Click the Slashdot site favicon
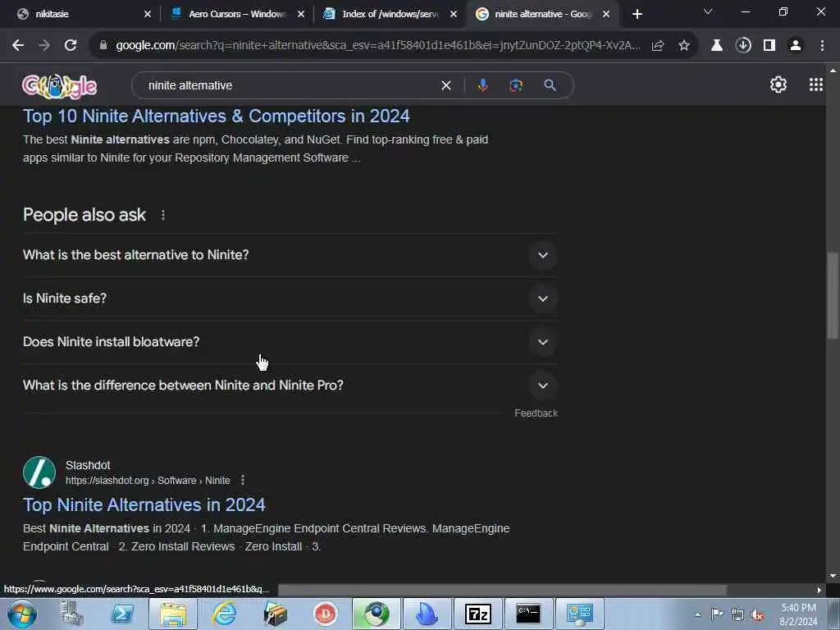Screen dimensions: 840x630 [x=39, y=472]
